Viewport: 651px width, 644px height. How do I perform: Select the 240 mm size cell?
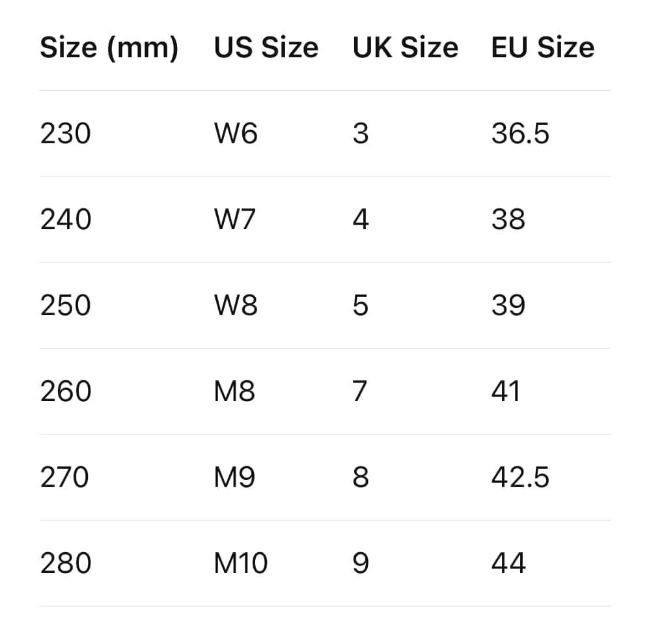click(65, 219)
